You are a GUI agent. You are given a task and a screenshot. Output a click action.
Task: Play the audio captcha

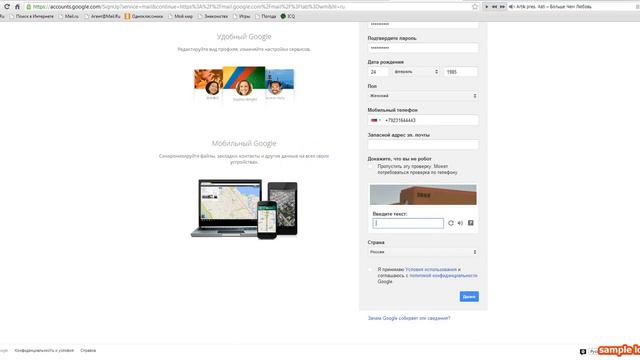coord(460,223)
